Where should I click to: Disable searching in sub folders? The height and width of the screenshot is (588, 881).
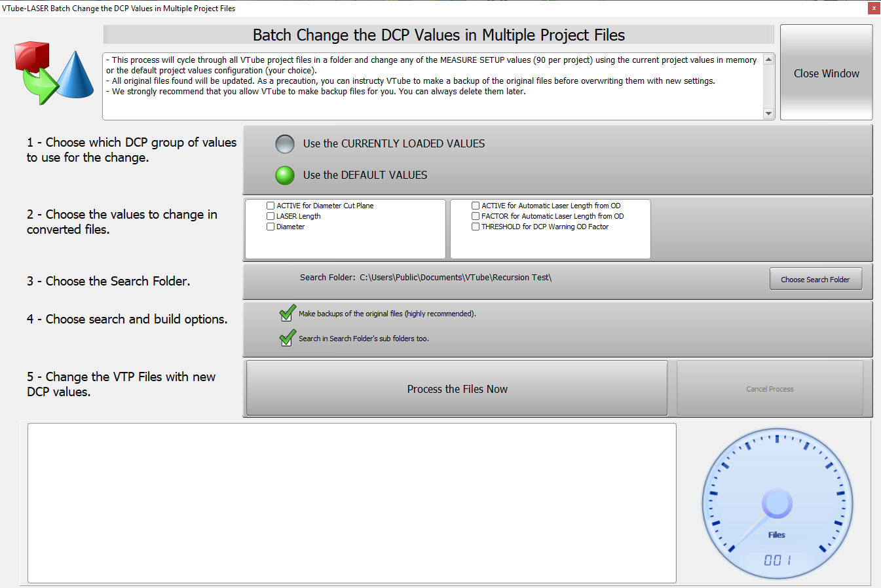(x=287, y=339)
